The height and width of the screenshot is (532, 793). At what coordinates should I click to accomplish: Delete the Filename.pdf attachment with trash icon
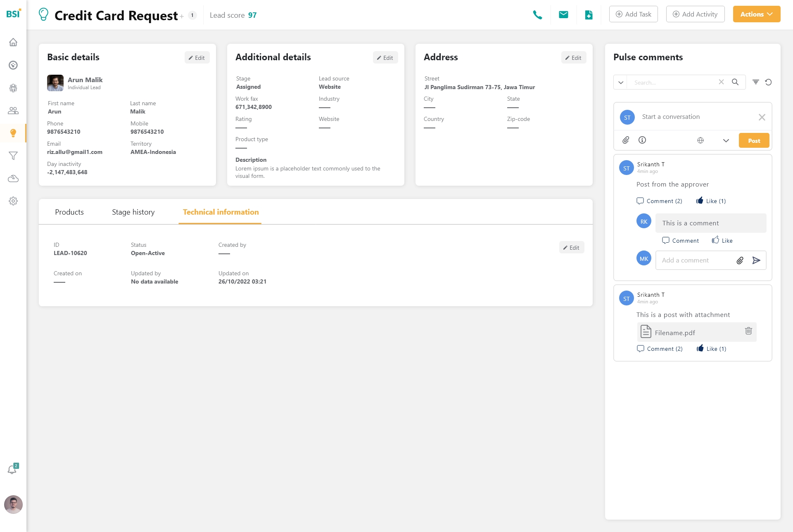point(748,331)
